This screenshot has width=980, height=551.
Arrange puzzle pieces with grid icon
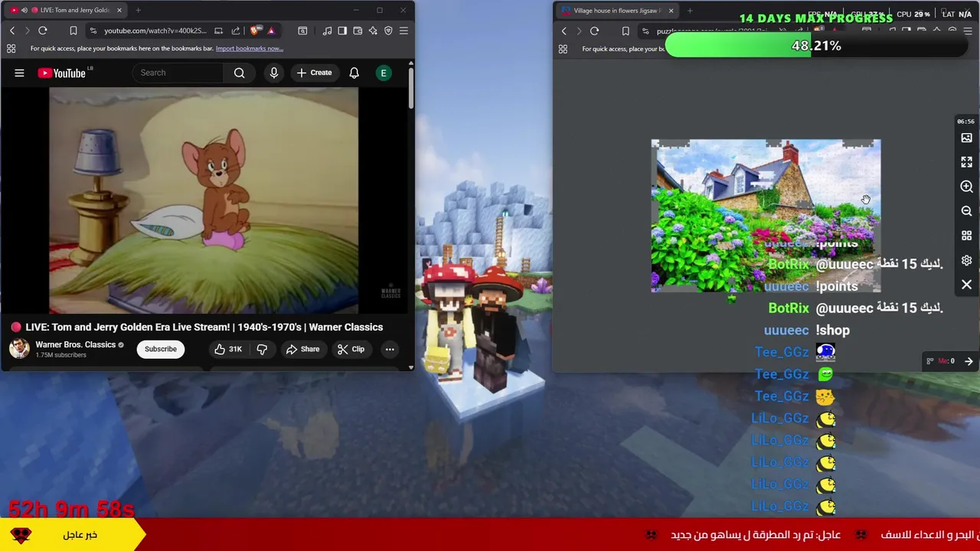(x=966, y=236)
